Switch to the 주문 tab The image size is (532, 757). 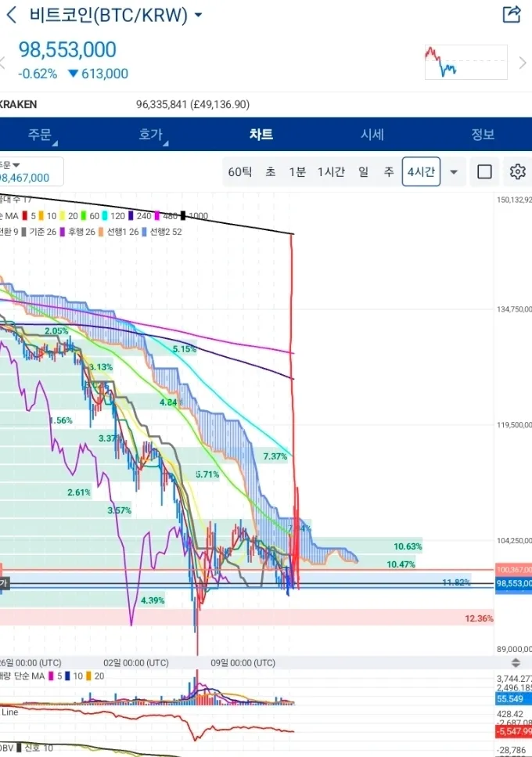tap(40, 134)
